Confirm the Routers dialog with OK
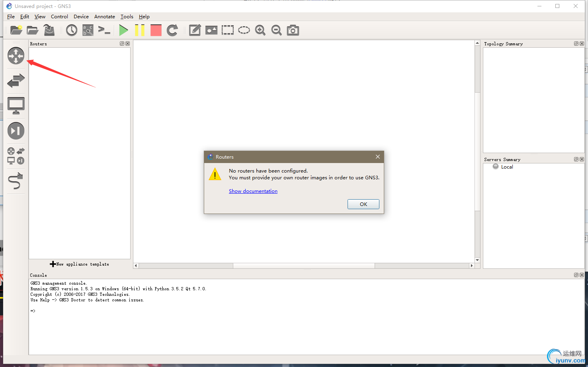 point(363,204)
